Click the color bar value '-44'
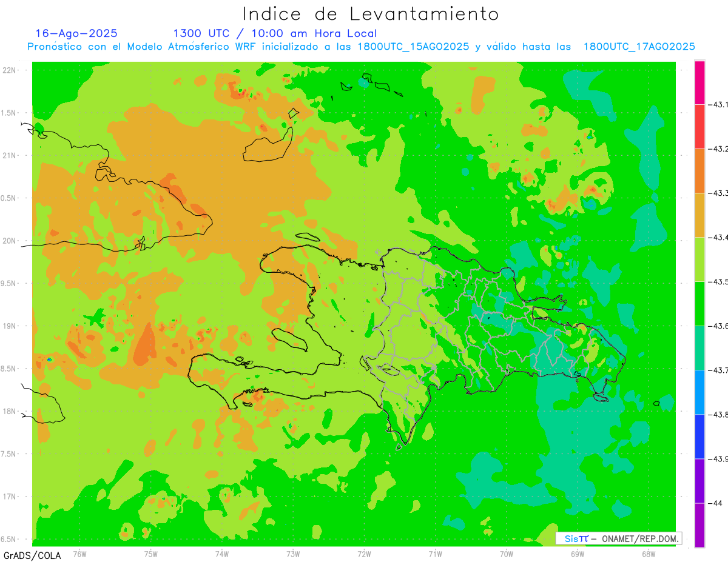This screenshot has width=728, height=562. click(715, 503)
